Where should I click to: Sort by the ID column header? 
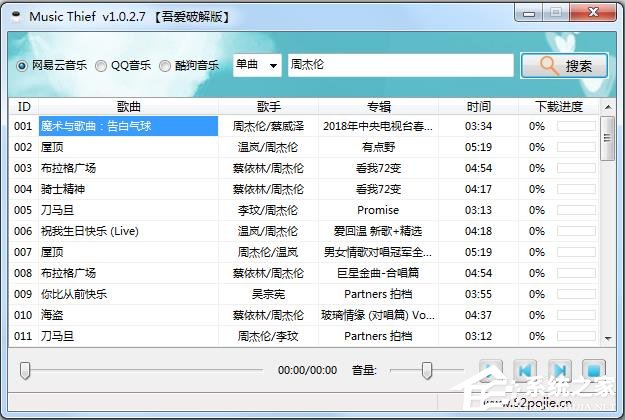pos(24,106)
